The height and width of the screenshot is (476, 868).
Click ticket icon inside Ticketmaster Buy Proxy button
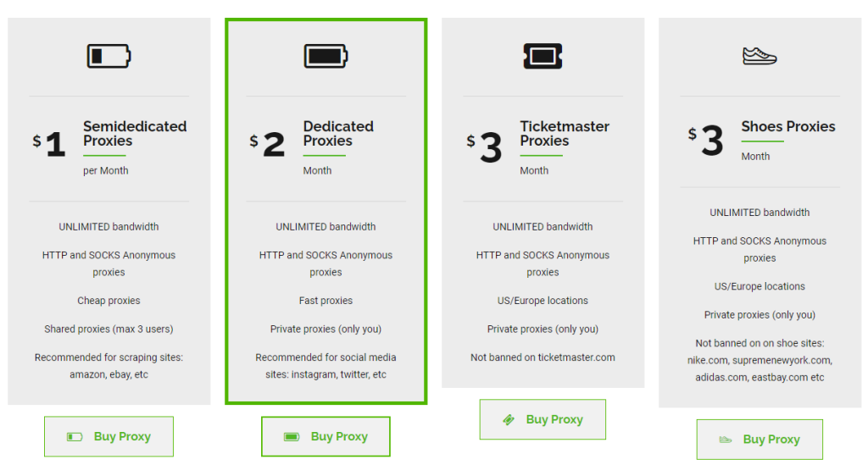tap(509, 420)
